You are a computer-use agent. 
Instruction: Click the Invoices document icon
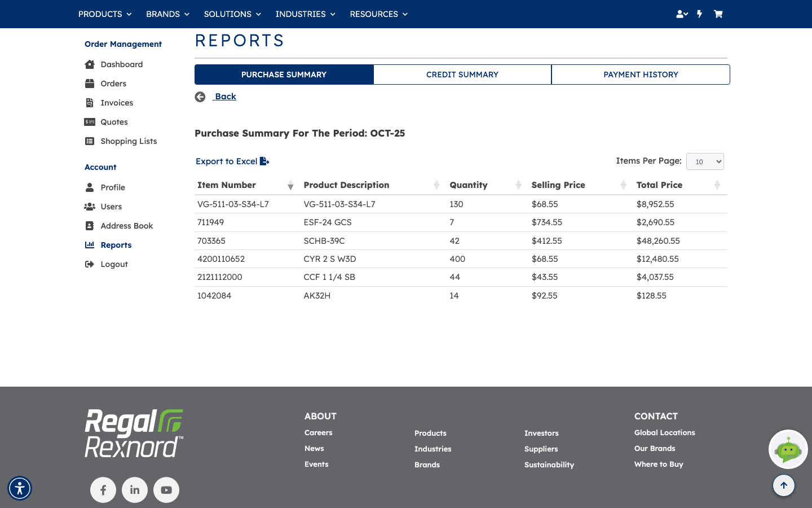(x=90, y=103)
